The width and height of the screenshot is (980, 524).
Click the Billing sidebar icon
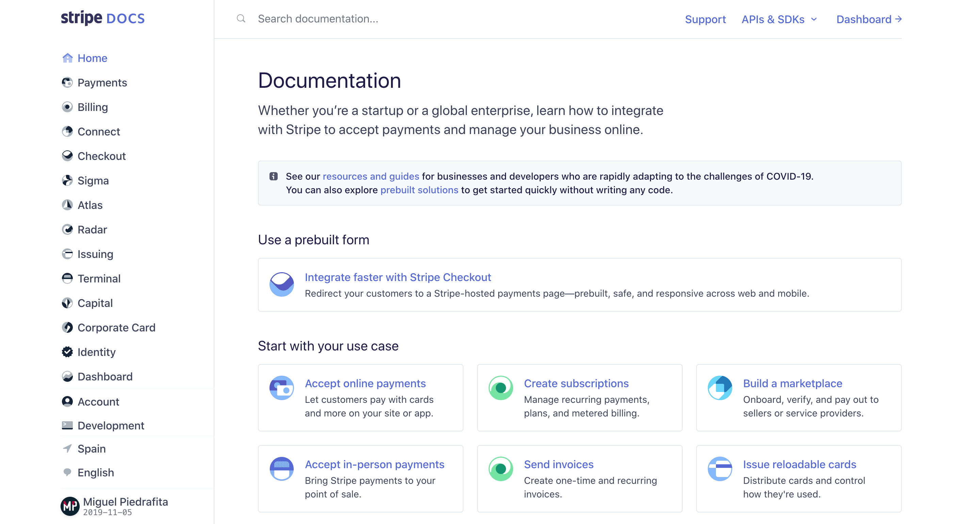pos(67,107)
